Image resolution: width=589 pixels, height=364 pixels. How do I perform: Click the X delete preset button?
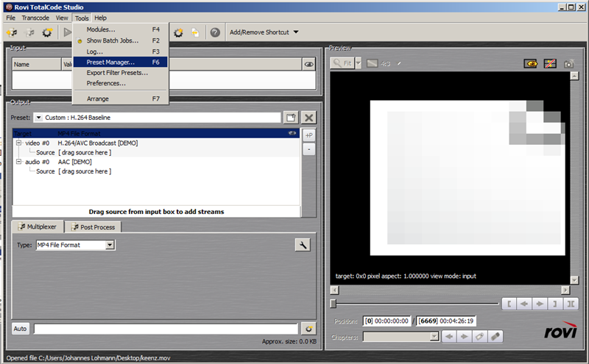pos(308,118)
